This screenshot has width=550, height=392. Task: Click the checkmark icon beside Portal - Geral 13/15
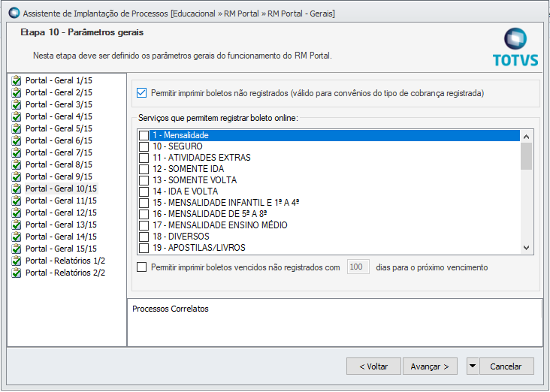point(16,225)
